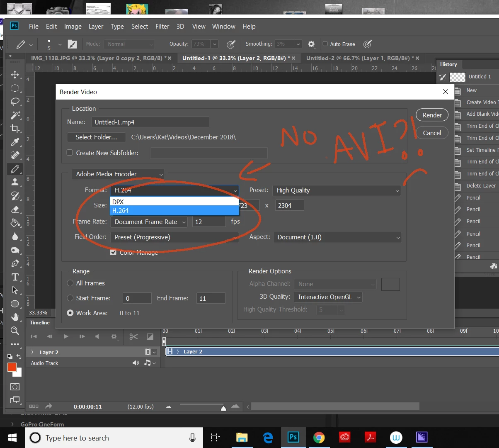
Task: Open Field Order dropdown
Action: 174,237
